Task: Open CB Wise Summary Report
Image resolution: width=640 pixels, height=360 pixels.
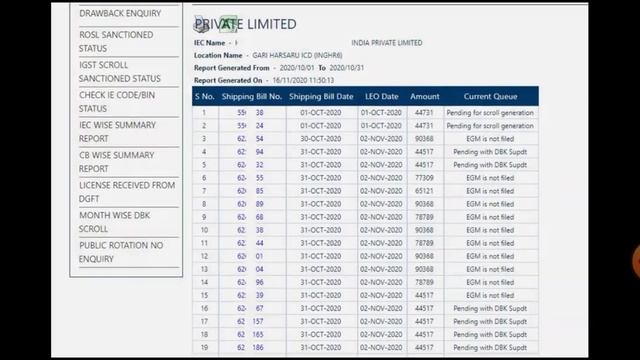Action: (x=116, y=162)
